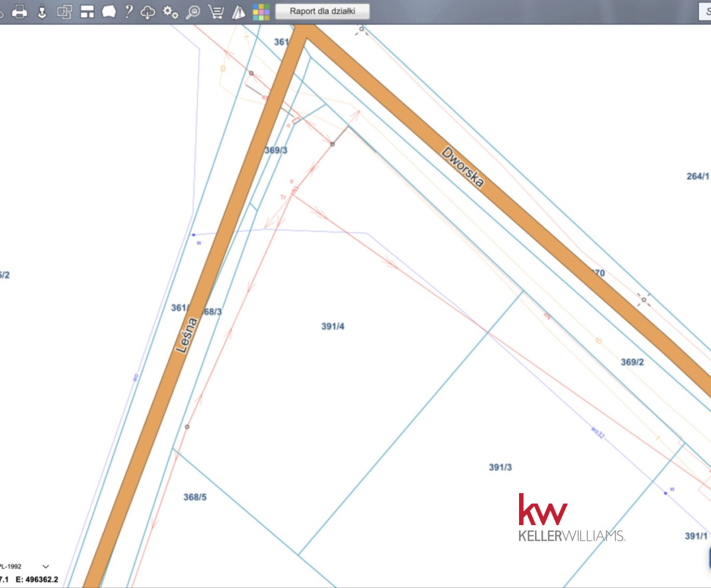Select parcel 391/3 on the map

[500, 468]
